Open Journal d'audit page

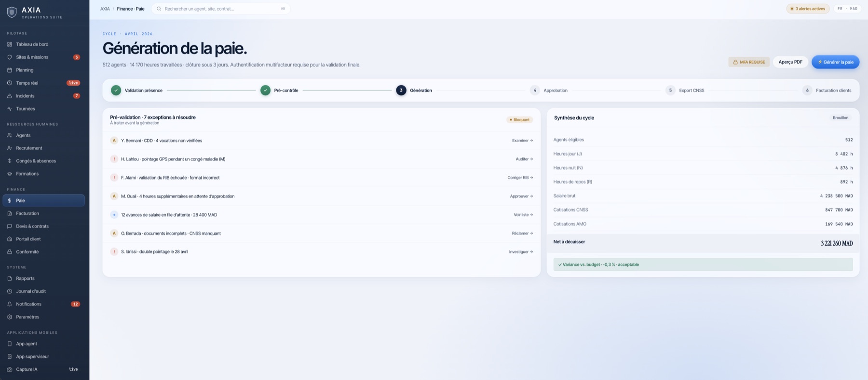tap(44, 291)
